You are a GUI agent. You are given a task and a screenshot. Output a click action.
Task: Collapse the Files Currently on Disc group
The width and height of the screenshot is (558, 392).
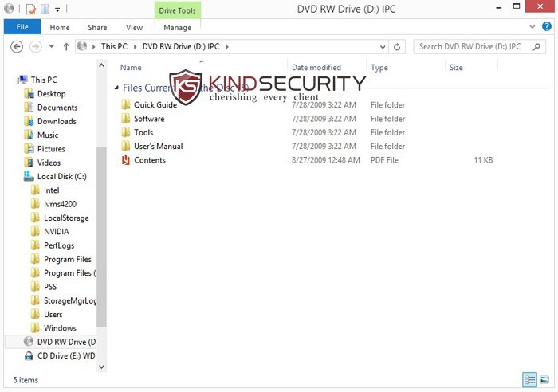[116, 88]
